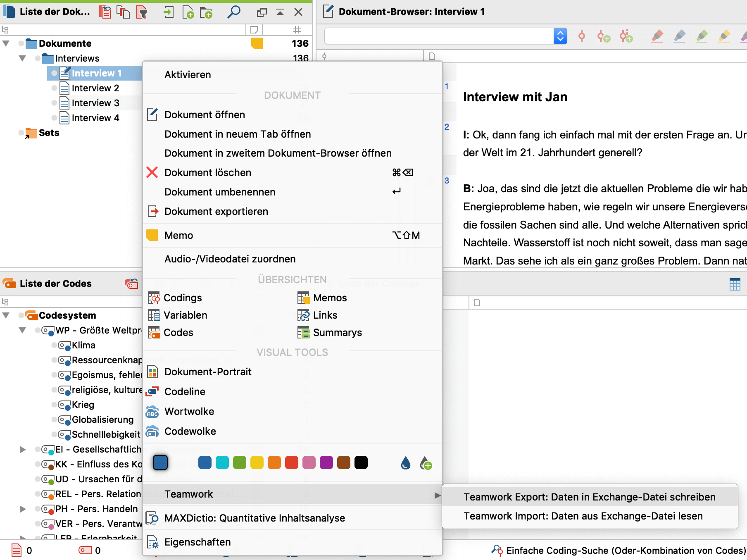This screenshot has height=560, width=747.
Task: Toggle activation circle of the Dokumente root
Action: pos(21,43)
